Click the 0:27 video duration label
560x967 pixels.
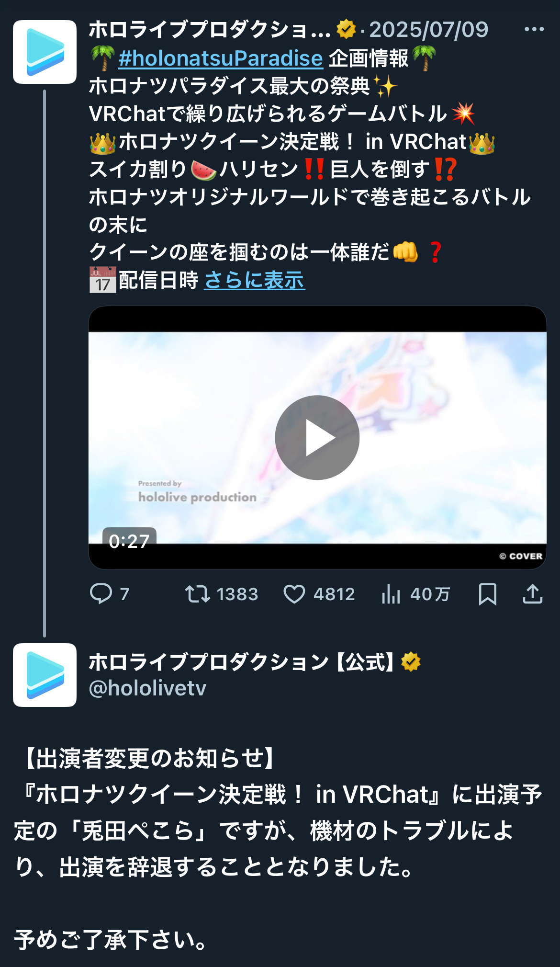pyautogui.click(x=129, y=541)
